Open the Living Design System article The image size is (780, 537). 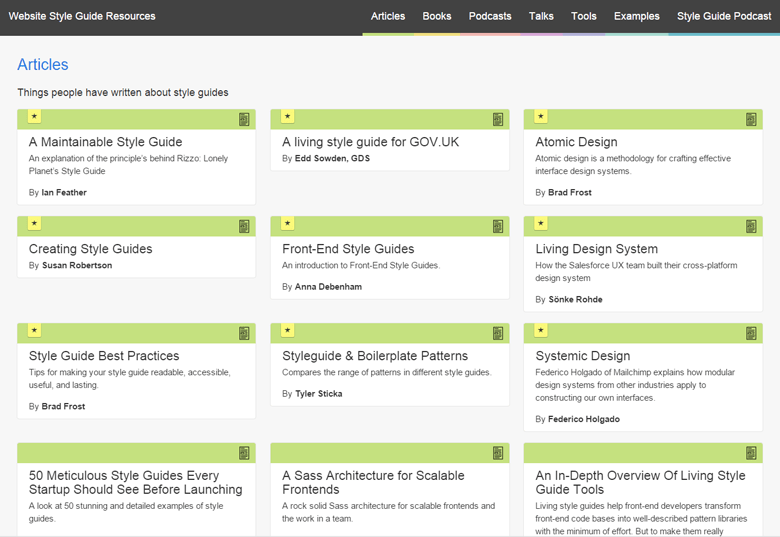point(596,249)
